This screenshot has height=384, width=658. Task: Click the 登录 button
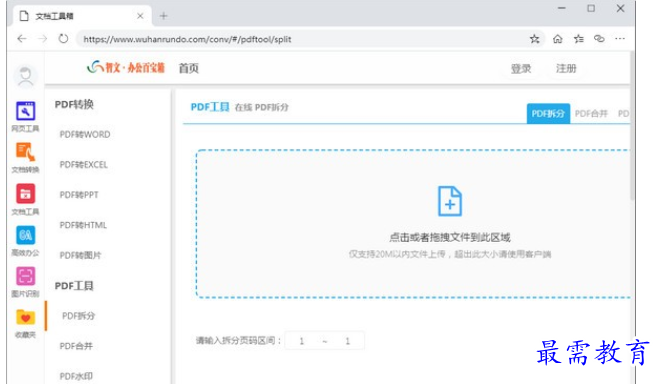[521, 68]
